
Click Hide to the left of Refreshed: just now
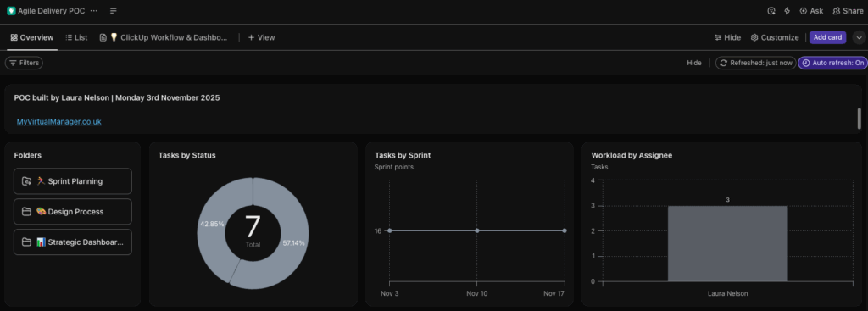[694, 63]
